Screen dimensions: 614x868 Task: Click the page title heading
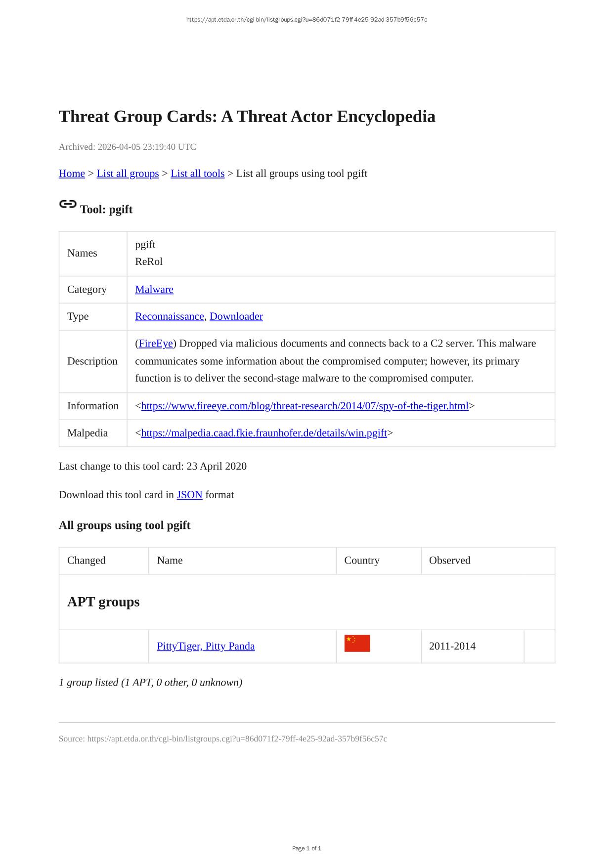(x=247, y=117)
